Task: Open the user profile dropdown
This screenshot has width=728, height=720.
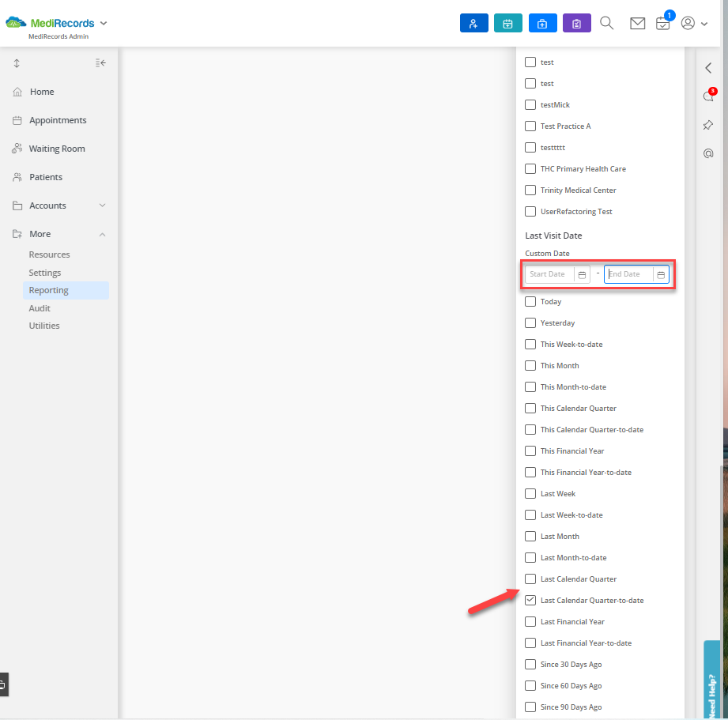Action: 694,23
